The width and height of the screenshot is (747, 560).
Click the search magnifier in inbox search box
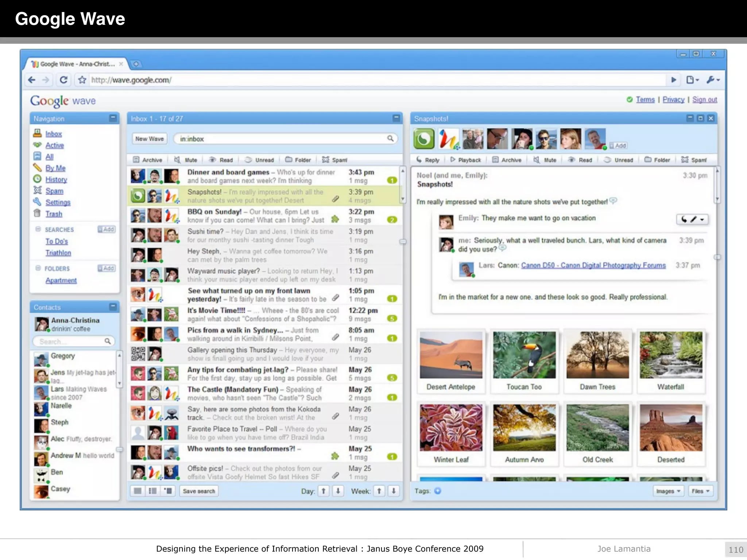point(390,139)
